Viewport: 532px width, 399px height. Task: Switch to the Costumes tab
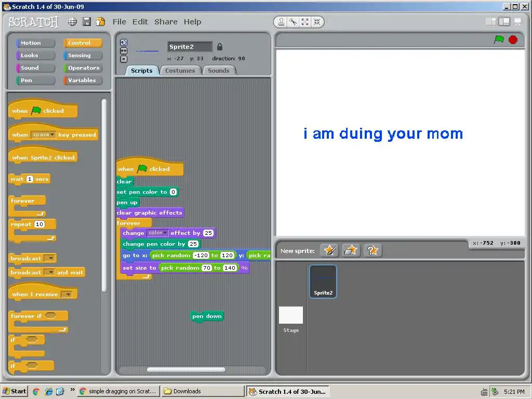click(180, 71)
